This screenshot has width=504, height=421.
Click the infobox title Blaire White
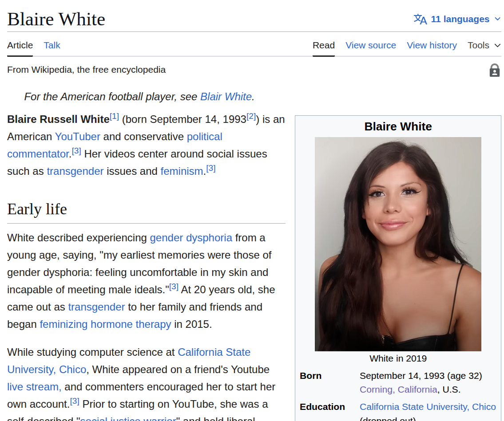pos(398,126)
